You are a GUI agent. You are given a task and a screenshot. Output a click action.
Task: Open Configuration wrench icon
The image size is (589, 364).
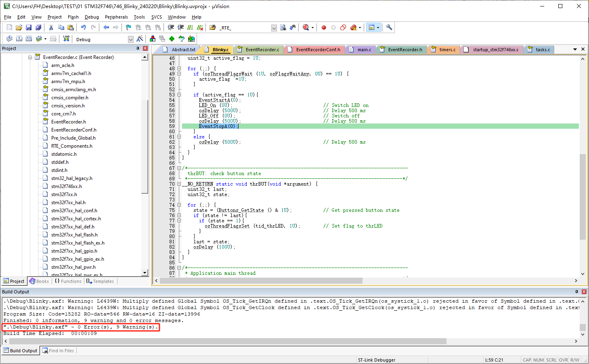coord(389,27)
